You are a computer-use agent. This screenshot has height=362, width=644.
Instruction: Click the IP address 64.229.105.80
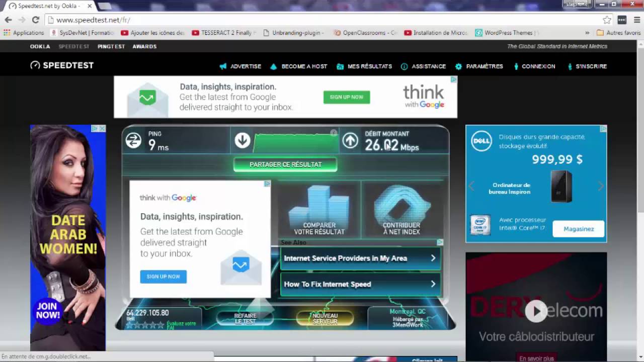point(147,313)
